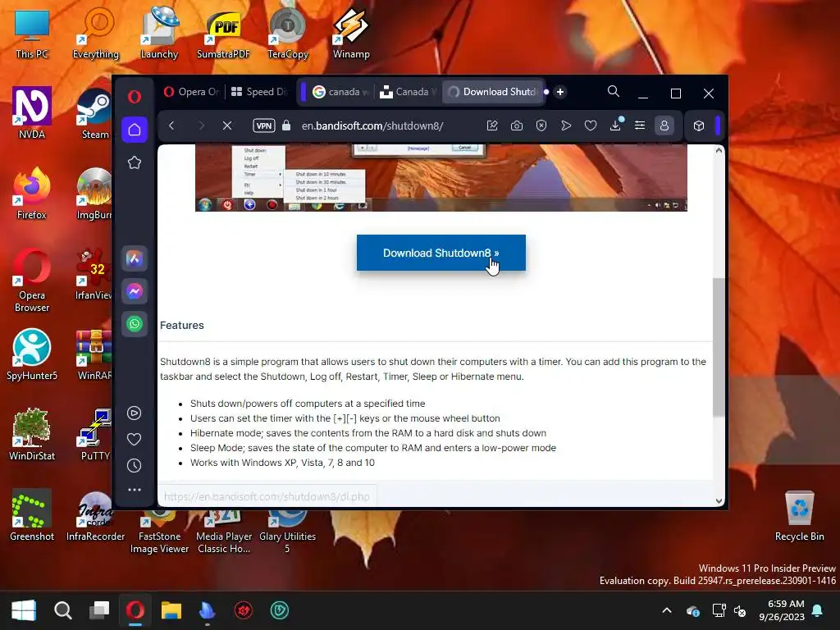Viewport: 840px width, 630px height.
Task: Click the scrollbar up arrow
Action: 719,151
